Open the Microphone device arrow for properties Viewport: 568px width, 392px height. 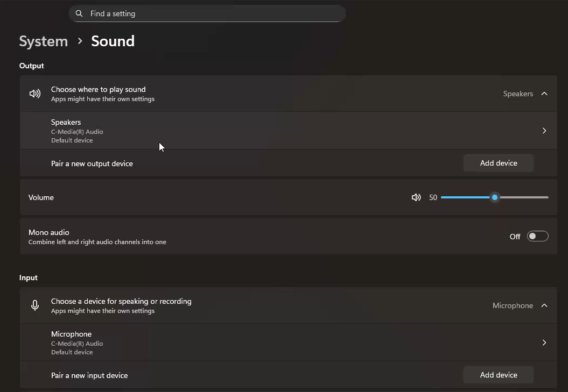coord(544,343)
